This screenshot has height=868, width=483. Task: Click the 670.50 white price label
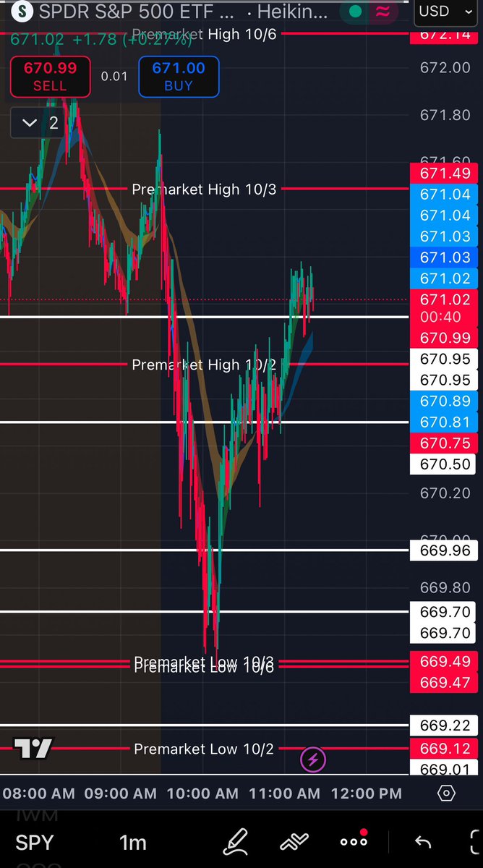[444, 464]
